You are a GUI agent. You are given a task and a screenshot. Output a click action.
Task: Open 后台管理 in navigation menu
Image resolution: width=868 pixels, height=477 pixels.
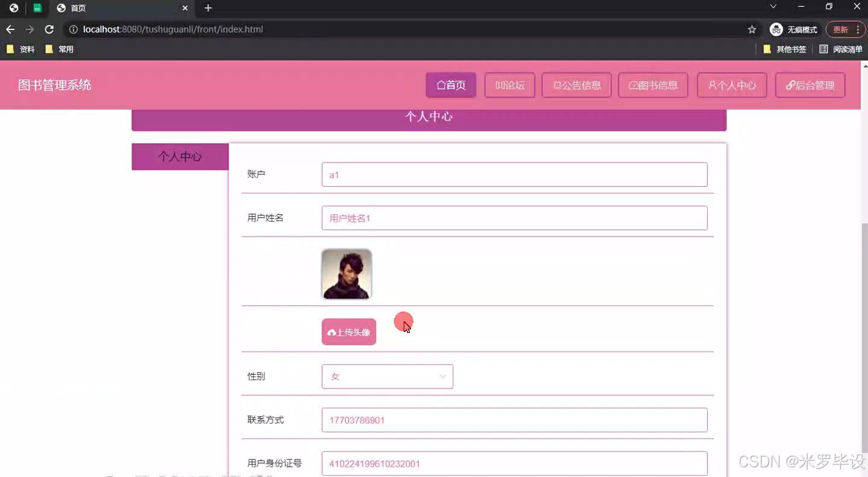click(x=810, y=85)
